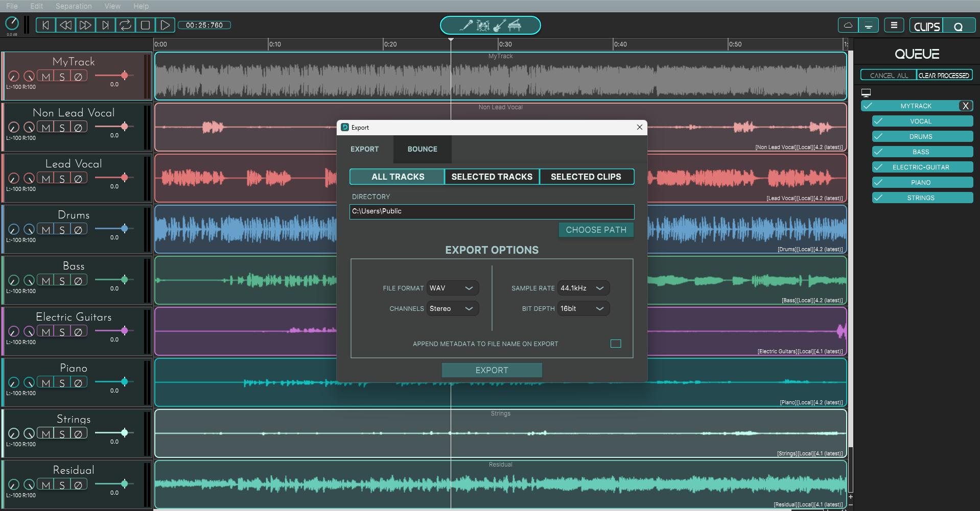The image size is (980, 511).
Task: Select the drum kit instrument icon
Action: tap(483, 25)
